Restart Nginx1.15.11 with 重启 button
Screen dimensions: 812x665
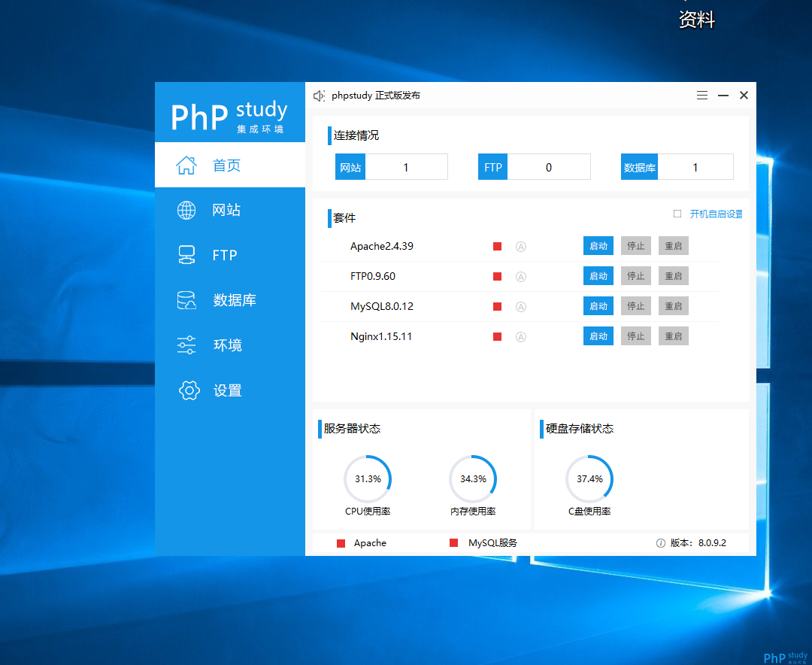click(x=673, y=336)
